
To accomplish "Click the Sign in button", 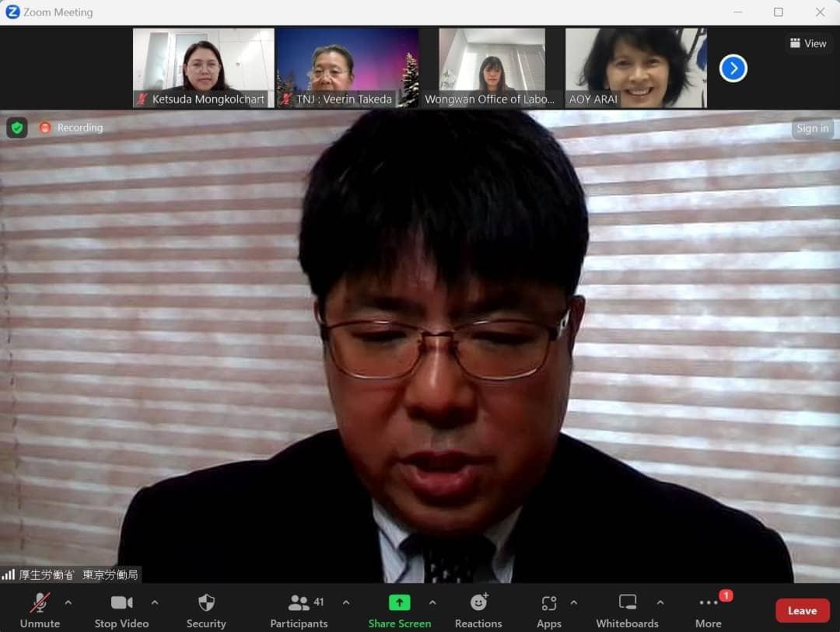I will coord(812,128).
